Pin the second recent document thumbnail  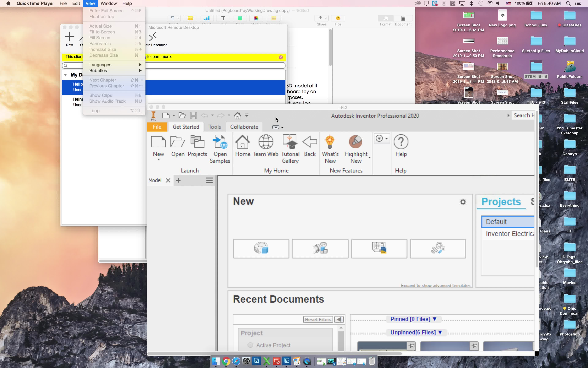coord(474,346)
